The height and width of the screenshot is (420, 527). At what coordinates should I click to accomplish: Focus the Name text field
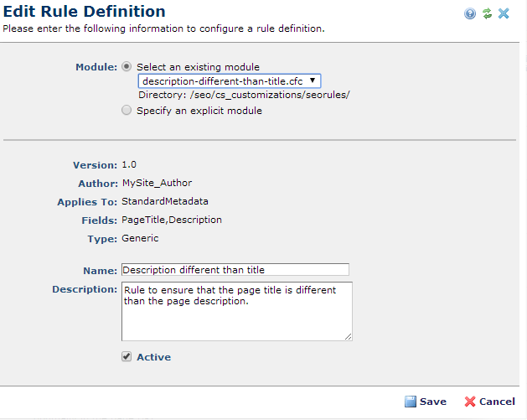point(235,270)
